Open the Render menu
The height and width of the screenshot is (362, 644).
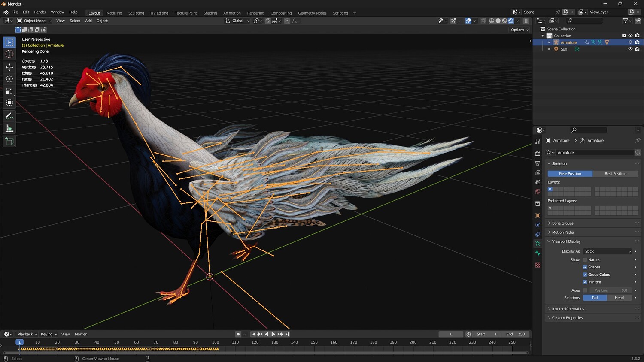(x=40, y=12)
